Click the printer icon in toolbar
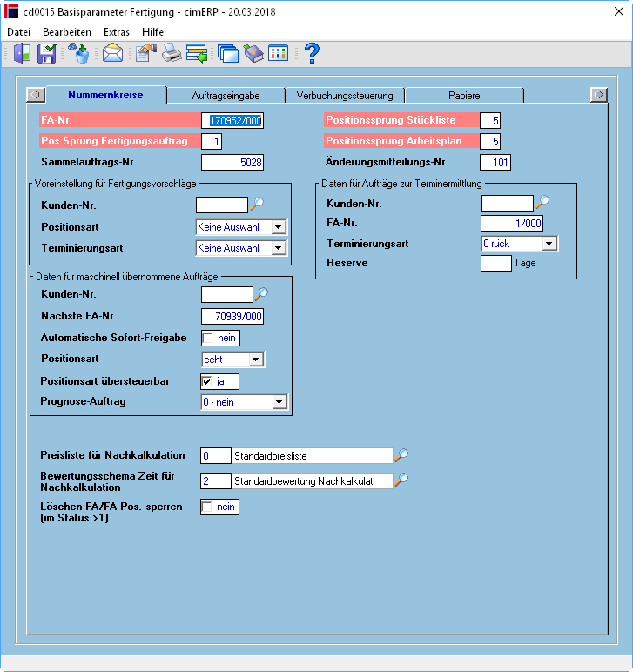The image size is (633, 672). pos(172,54)
